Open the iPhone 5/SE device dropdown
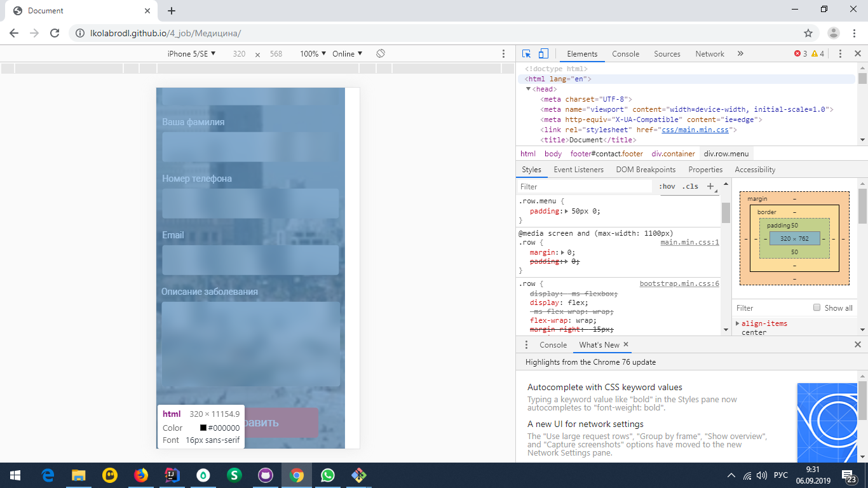Screen dimensions: 868x488 [x=191, y=54]
